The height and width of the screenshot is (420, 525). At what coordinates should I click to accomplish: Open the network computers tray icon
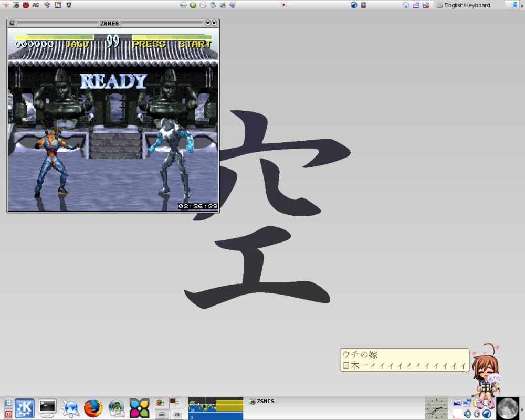(467, 403)
